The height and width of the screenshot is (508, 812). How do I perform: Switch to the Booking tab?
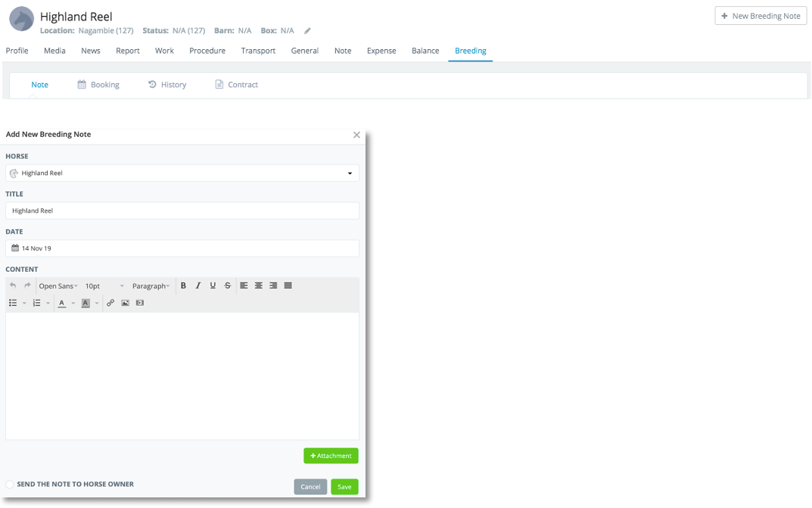(x=98, y=85)
